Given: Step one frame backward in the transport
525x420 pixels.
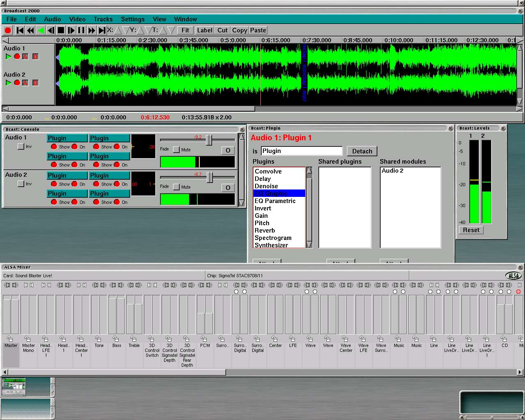Looking at the screenshot, I should 51,30.
